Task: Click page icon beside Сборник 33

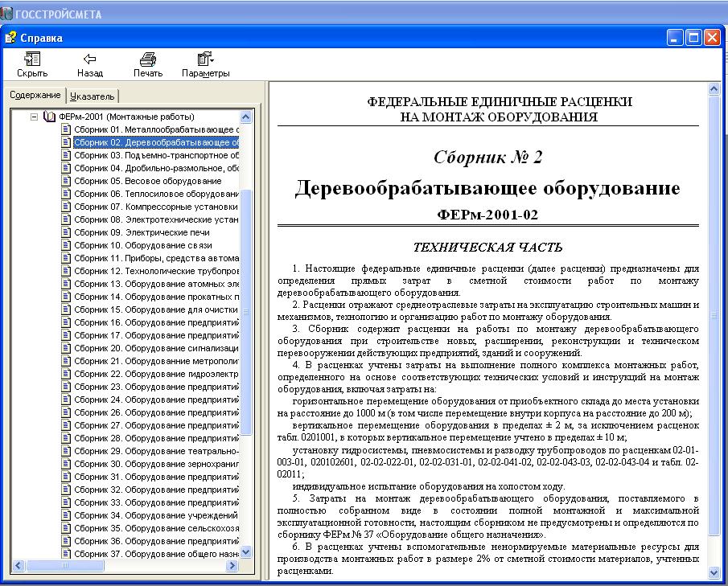Action: pos(67,502)
